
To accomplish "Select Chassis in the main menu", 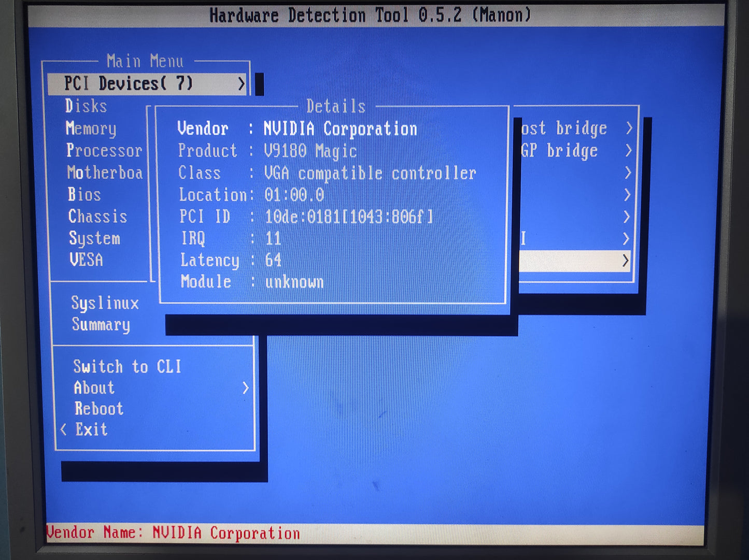I will click(97, 217).
